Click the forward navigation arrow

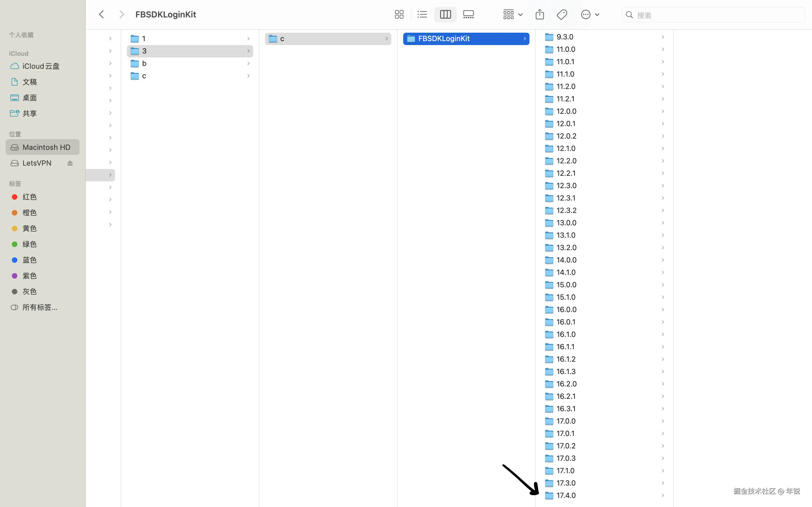pos(122,14)
